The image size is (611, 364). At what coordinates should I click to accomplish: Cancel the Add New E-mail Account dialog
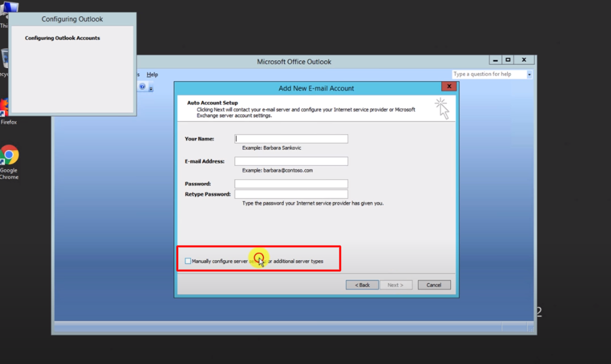coord(434,285)
